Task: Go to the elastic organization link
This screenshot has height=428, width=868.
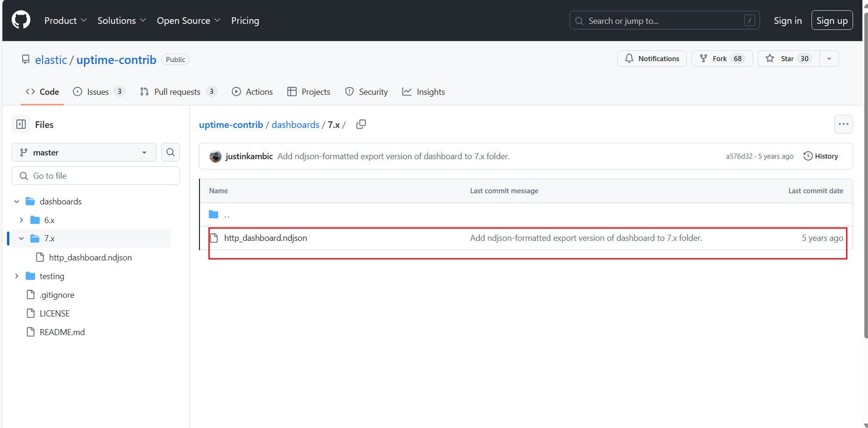Action: pos(51,60)
